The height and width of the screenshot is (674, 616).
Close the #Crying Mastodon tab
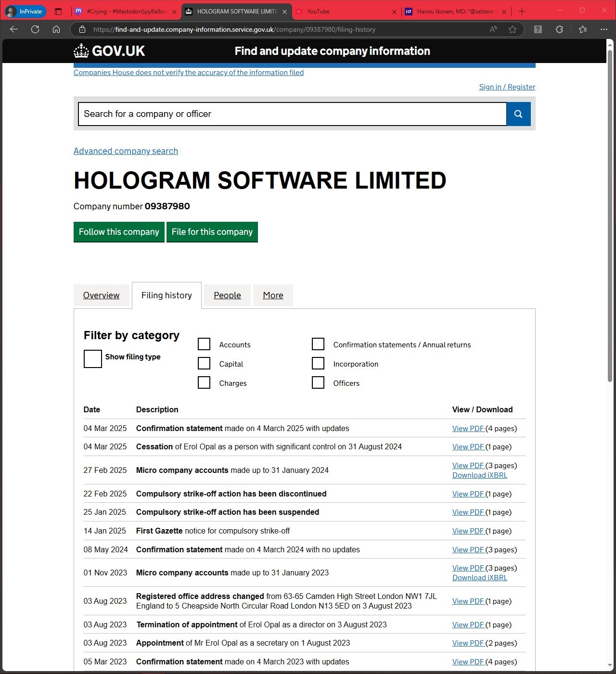pos(174,12)
